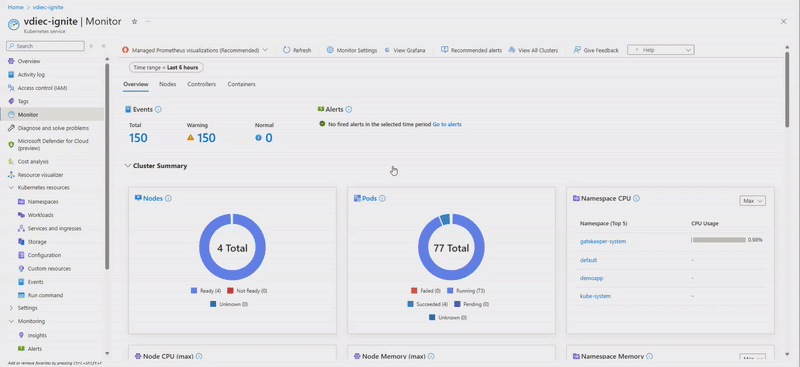Screen dimensions: 800x367
Task: Open Alerts under Monitoring in the sidebar
Action: [35, 349]
